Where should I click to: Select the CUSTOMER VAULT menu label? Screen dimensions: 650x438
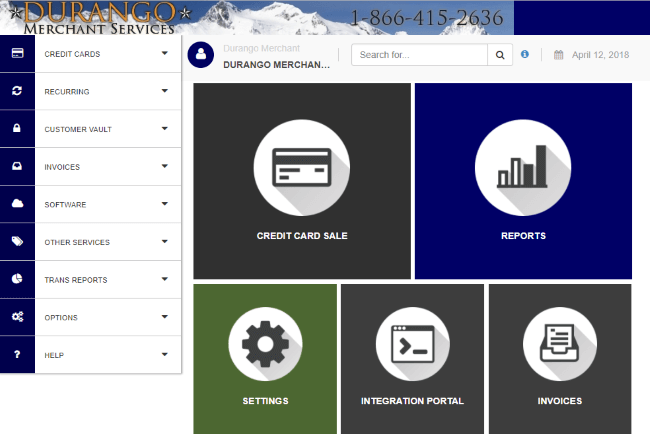(x=78, y=129)
